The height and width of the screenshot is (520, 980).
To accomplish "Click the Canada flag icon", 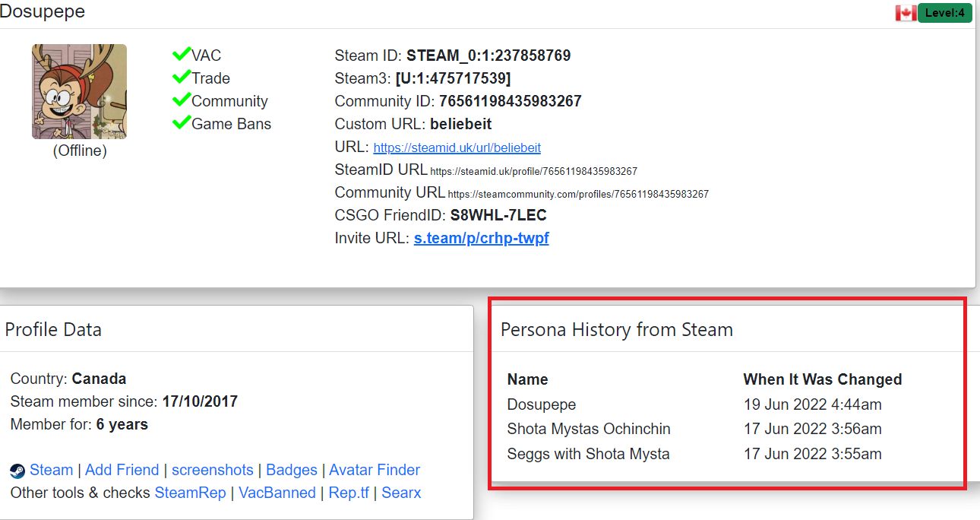I will (906, 13).
